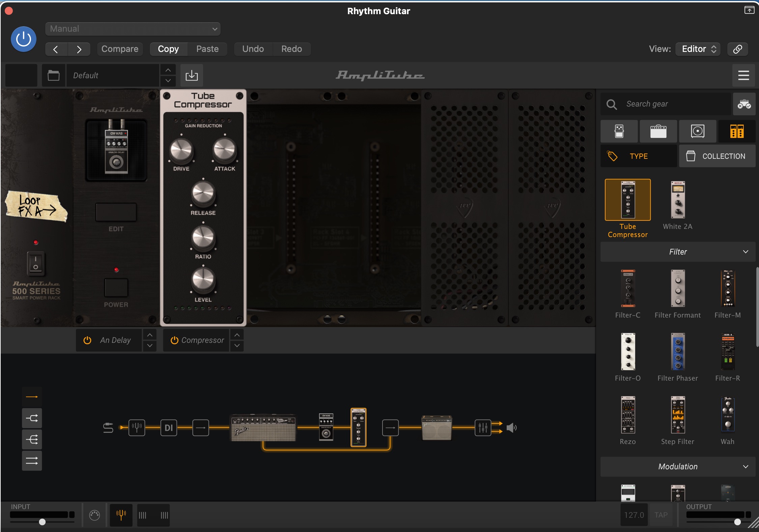Image resolution: width=759 pixels, height=532 pixels.
Task: Select the three-way split routing option
Action: pos(32,440)
